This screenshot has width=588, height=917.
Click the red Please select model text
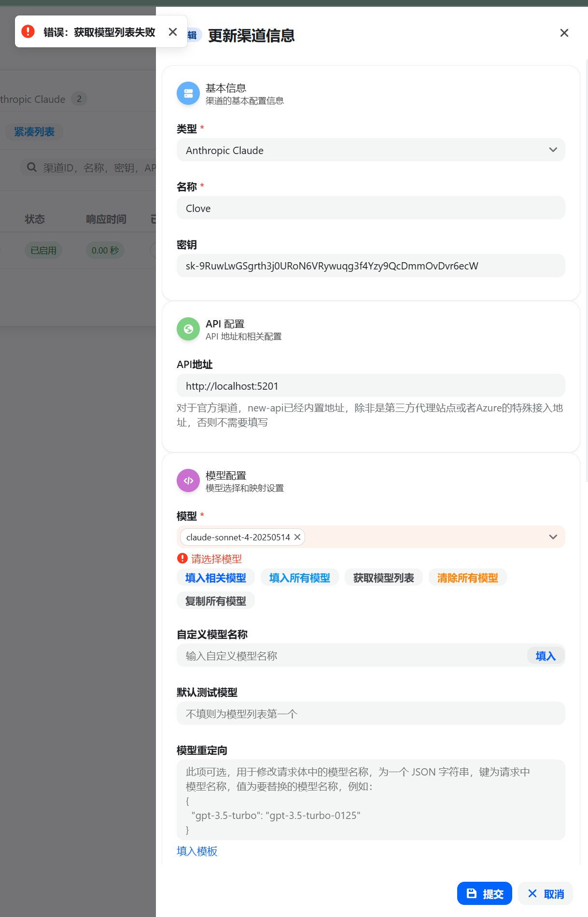pyautogui.click(x=216, y=559)
